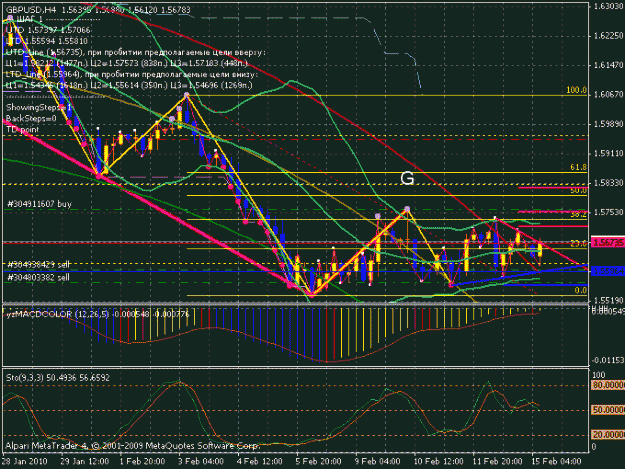Click the Fibonacci 38.2 level label
This screenshot has height=469, width=625.
[x=578, y=214]
